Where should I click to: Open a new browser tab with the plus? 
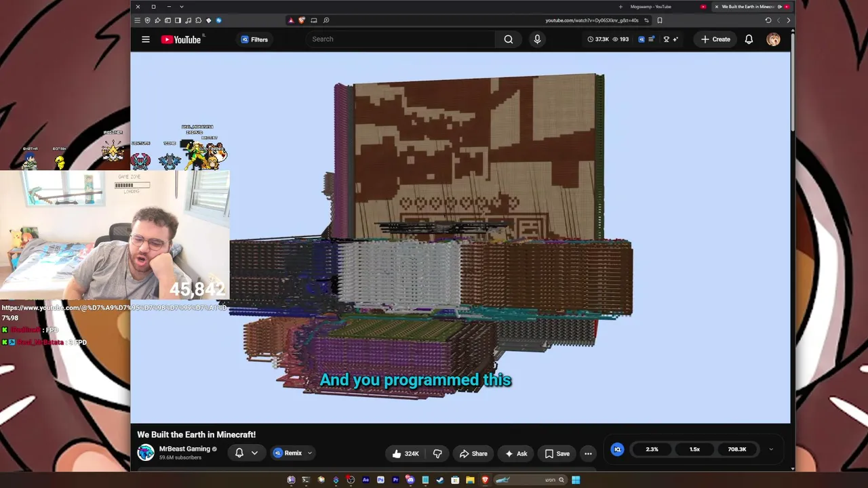click(x=620, y=7)
